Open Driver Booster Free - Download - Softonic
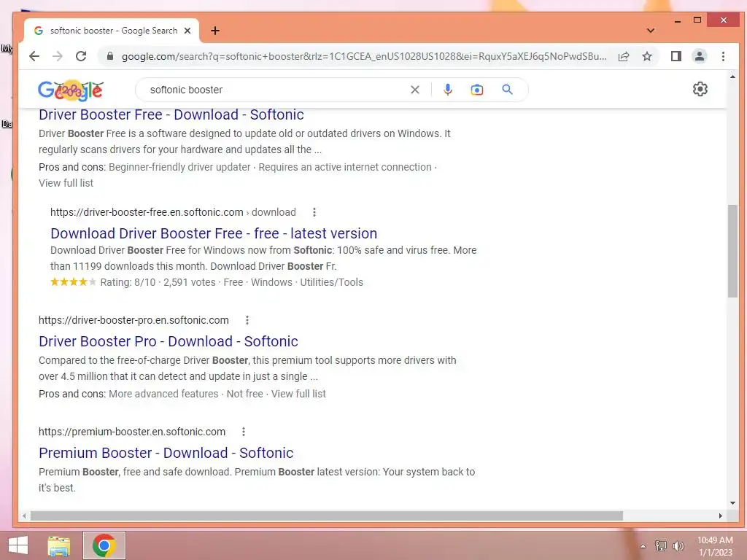 pos(171,114)
